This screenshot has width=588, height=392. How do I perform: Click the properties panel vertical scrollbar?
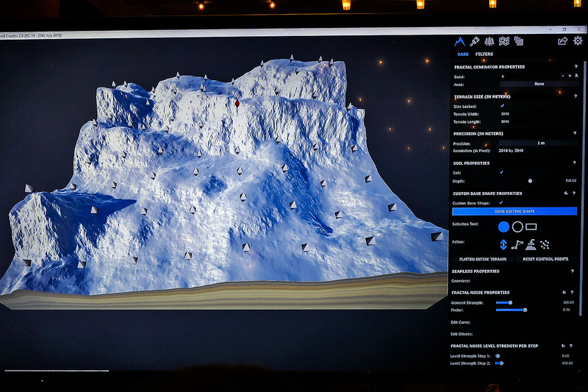pos(583,188)
